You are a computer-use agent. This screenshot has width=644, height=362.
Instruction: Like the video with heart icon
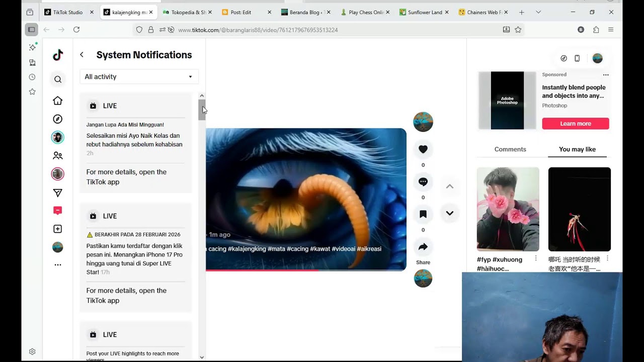[x=423, y=149]
